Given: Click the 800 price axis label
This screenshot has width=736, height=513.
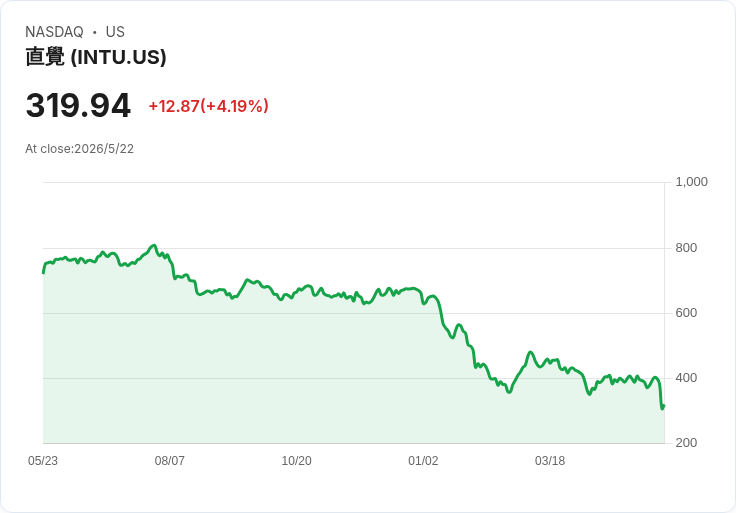Looking at the screenshot, I should coord(686,248).
